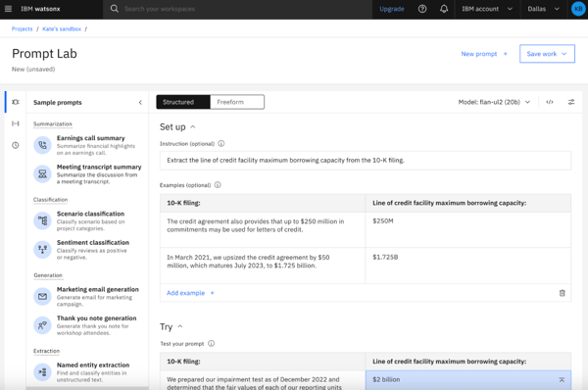Collapse the Try section
Viewport: 588px width, 390px height.
click(180, 326)
